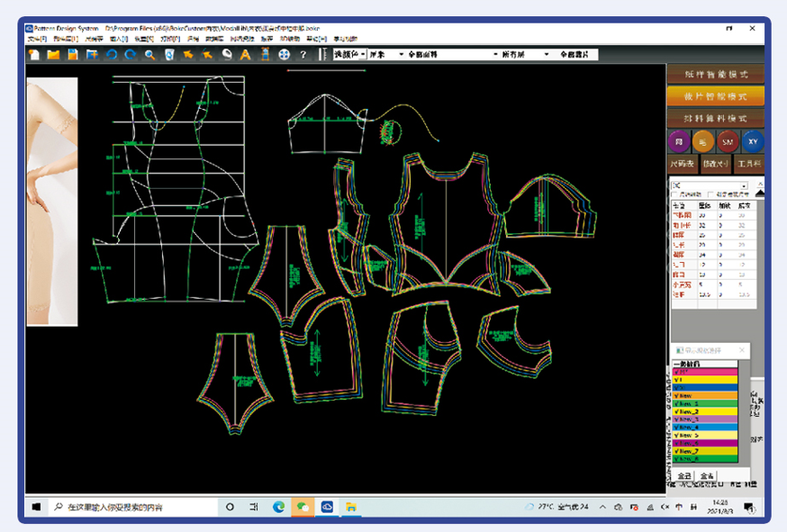Click the red SM round button

coord(728,141)
